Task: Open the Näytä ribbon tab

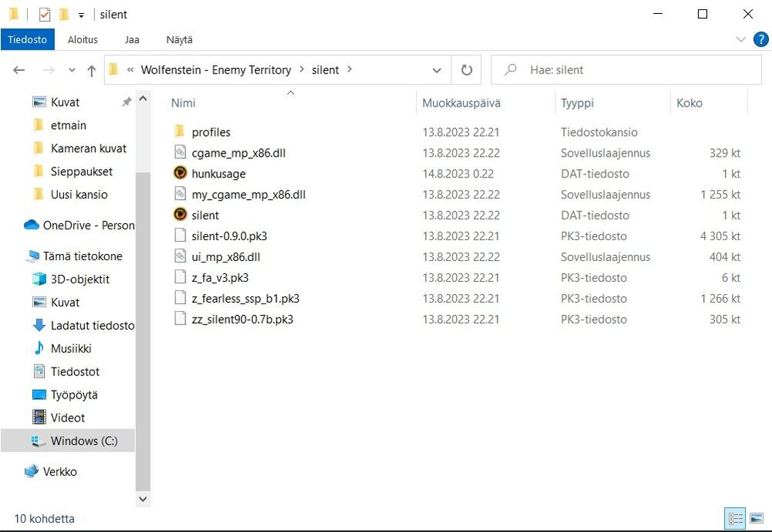Action: (179, 39)
